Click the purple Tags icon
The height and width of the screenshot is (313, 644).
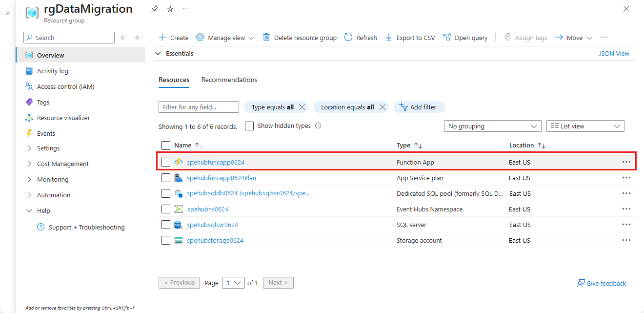[29, 102]
